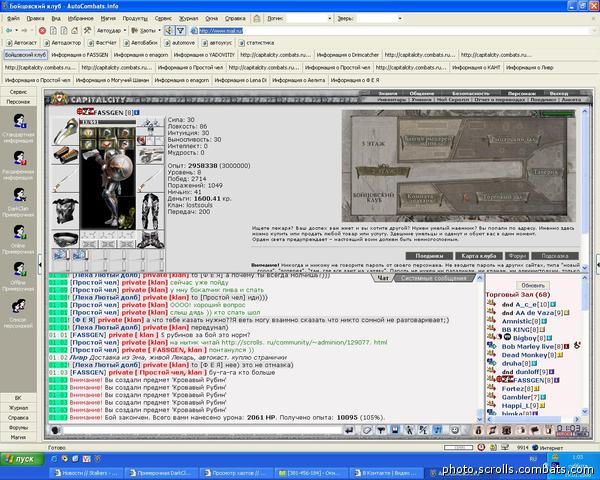This screenshot has height=480, width=600.
Task: Switch to Информация о YADOVITIY tab
Action: (204, 55)
